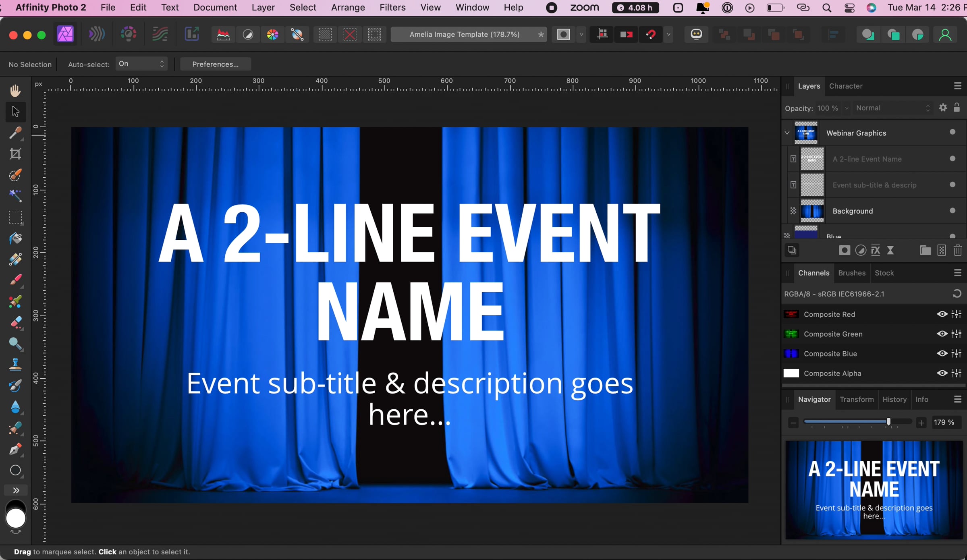Hide the Composite Red channel
The width and height of the screenshot is (967, 560).
tap(942, 314)
